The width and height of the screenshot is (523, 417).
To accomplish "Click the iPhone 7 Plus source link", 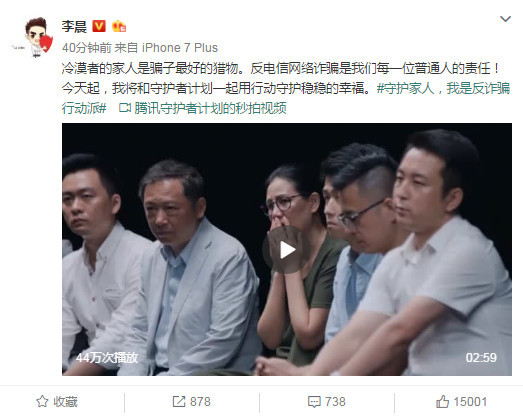I will tap(180, 48).
